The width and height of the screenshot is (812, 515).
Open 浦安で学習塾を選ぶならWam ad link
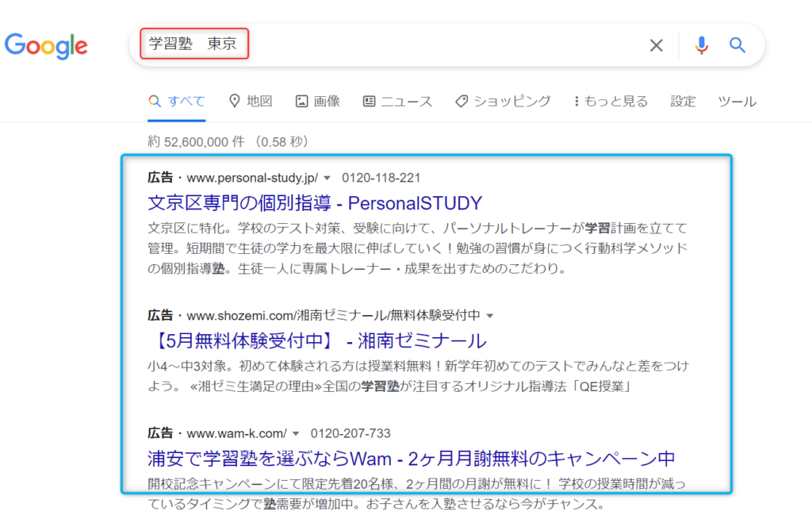pos(412,459)
